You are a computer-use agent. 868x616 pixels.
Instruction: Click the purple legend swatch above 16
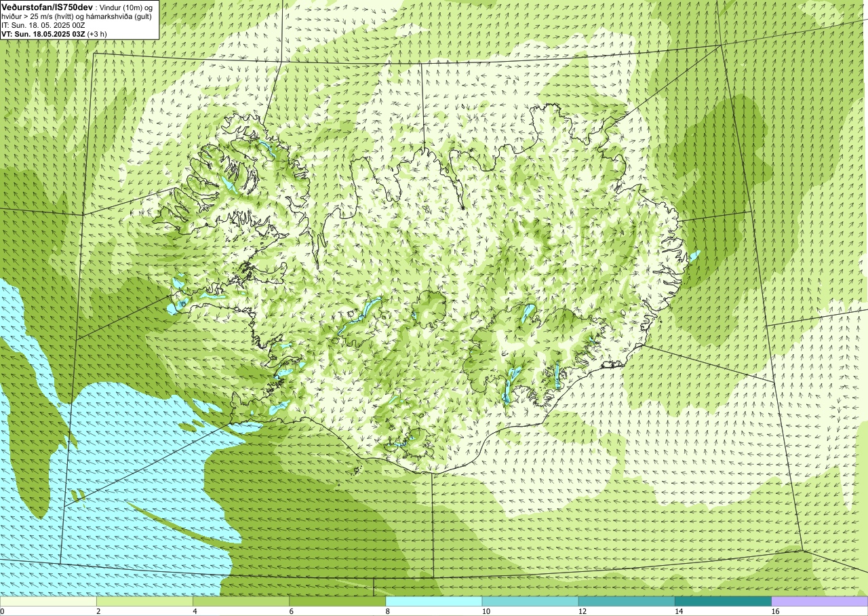(819, 601)
